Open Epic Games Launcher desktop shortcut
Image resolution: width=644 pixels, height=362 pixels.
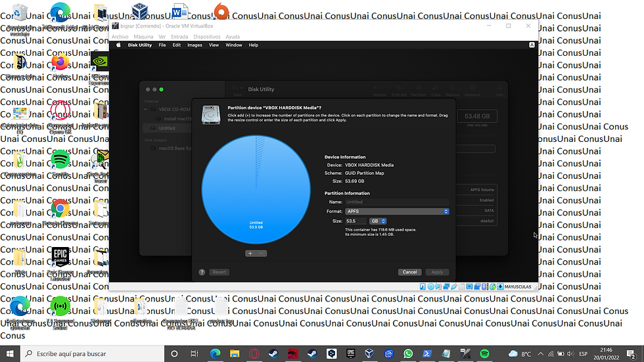click(x=60, y=257)
